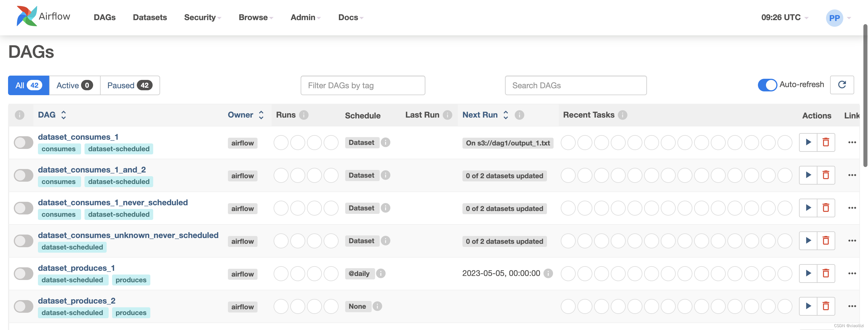Viewport: 868px width, 330px height.
Task: Click the page refresh icon button
Action: 842,85
